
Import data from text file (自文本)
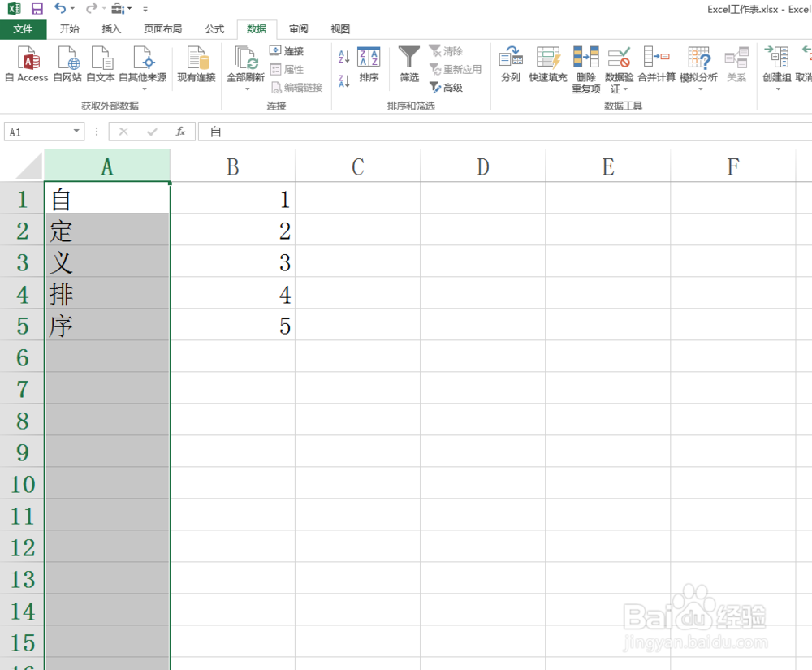(x=101, y=63)
